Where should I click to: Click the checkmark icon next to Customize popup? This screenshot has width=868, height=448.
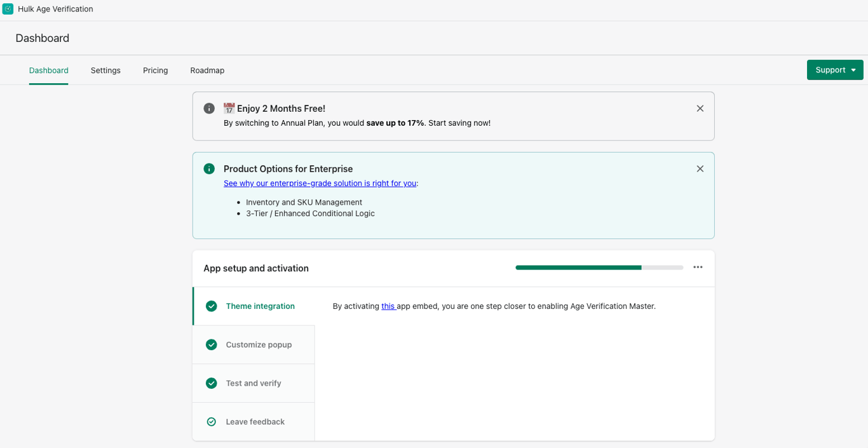pyautogui.click(x=212, y=345)
